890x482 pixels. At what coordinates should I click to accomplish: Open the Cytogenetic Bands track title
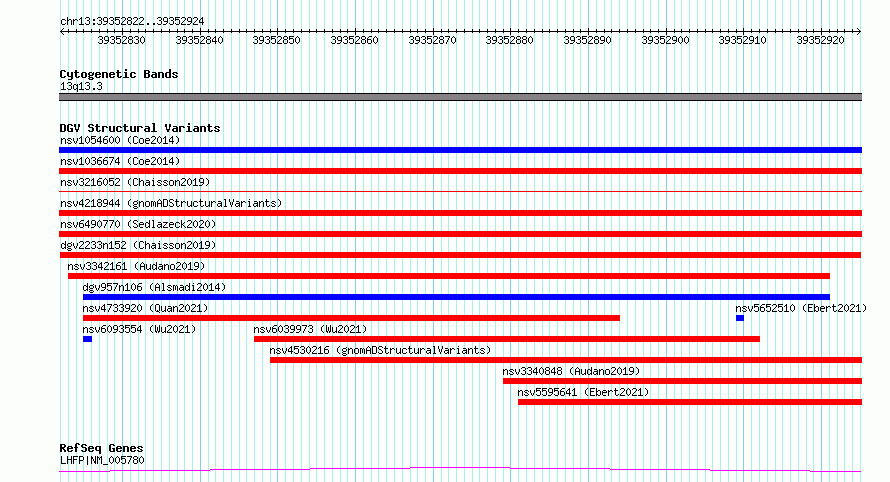[x=119, y=74]
